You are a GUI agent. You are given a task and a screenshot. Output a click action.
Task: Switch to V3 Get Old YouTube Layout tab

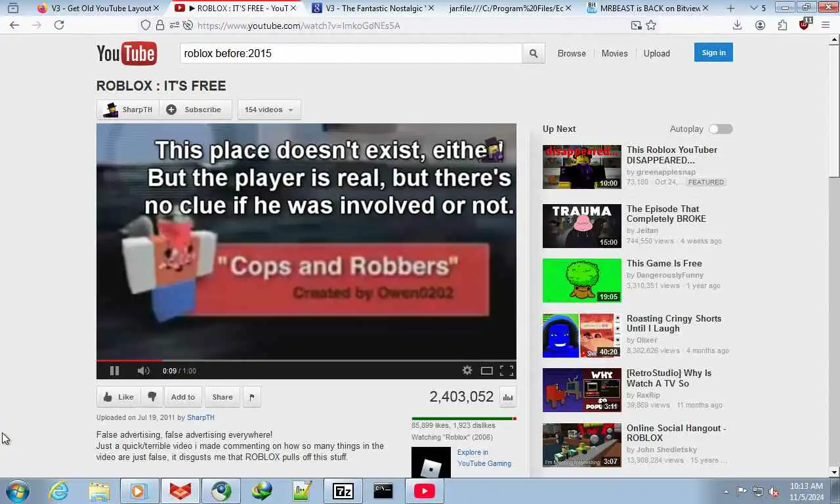101,9
